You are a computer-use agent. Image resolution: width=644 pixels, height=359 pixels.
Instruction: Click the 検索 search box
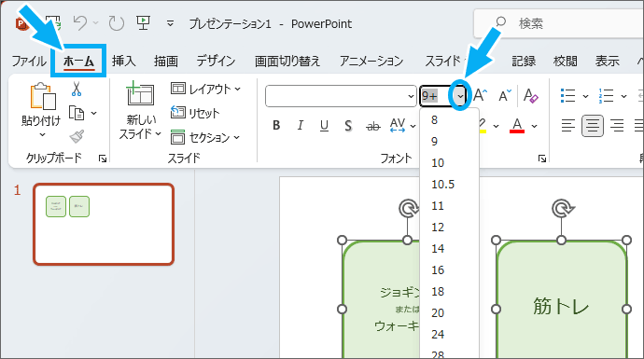click(x=558, y=23)
